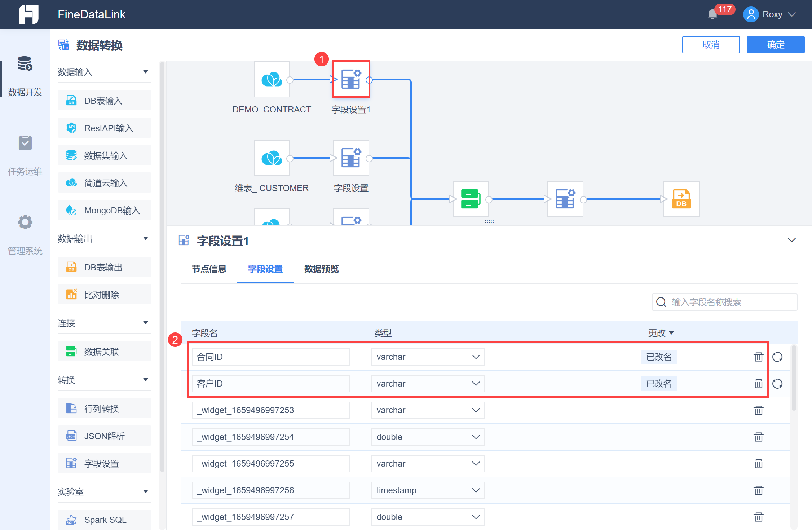This screenshot has width=812, height=530.
Task: Click the 取消 button
Action: 710,45
